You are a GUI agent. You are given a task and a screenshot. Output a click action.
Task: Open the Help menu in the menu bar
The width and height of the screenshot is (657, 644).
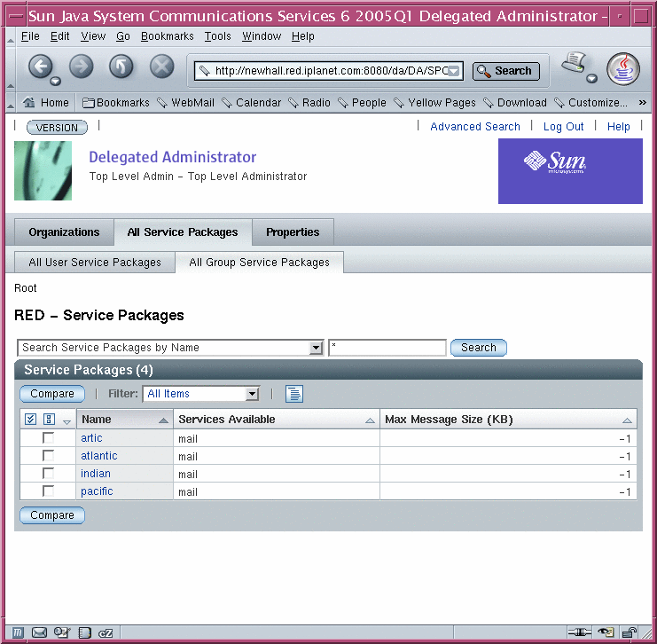click(x=303, y=36)
